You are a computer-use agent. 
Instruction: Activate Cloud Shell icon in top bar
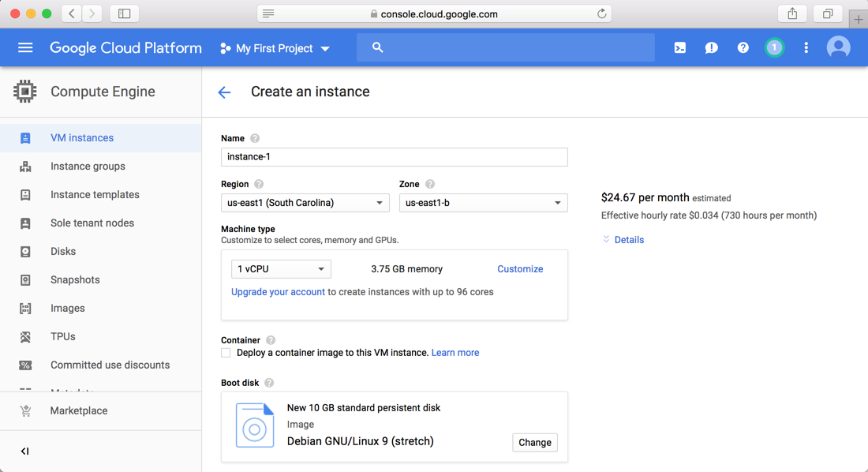[x=679, y=48]
